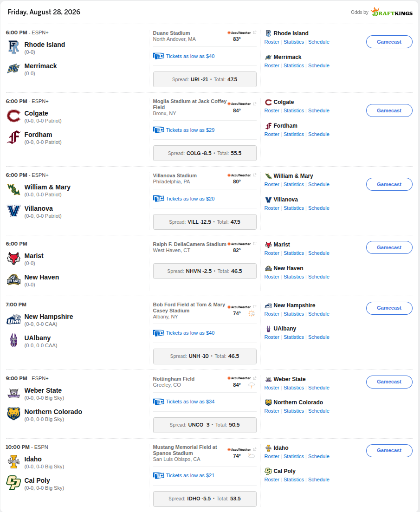Click the Colgate team logo

tap(13, 116)
